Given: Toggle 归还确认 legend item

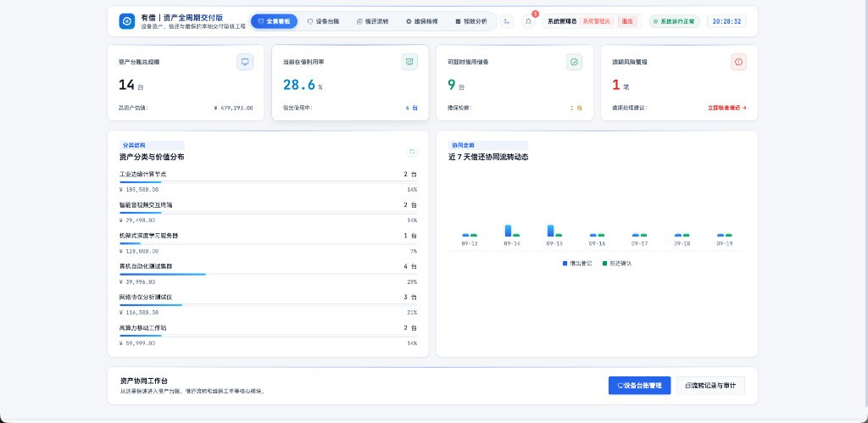Looking at the screenshot, I should [x=617, y=264].
